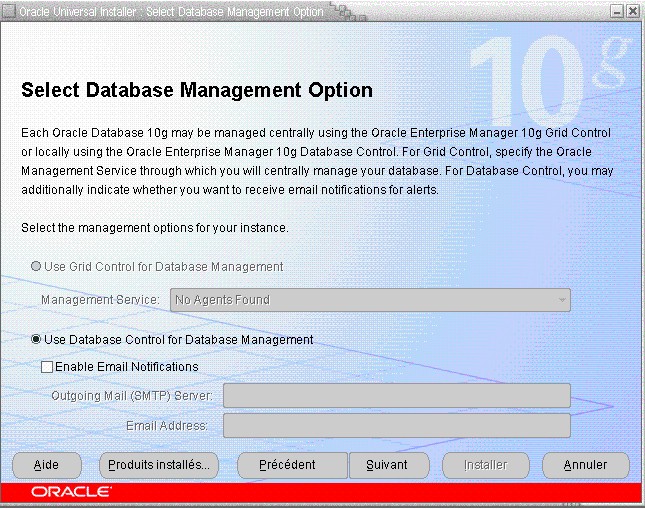Click the Outgoing Mail (SMTP) Server field

[x=397, y=395]
